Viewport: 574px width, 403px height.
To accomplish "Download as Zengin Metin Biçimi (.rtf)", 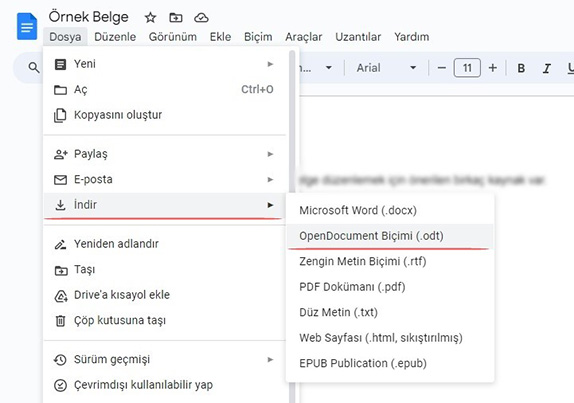I will [x=390, y=262].
